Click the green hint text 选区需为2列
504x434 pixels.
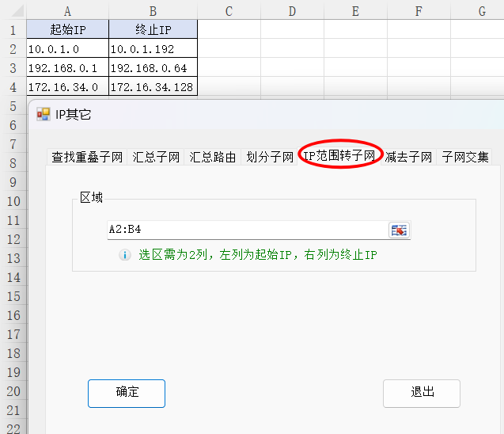point(173,255)
